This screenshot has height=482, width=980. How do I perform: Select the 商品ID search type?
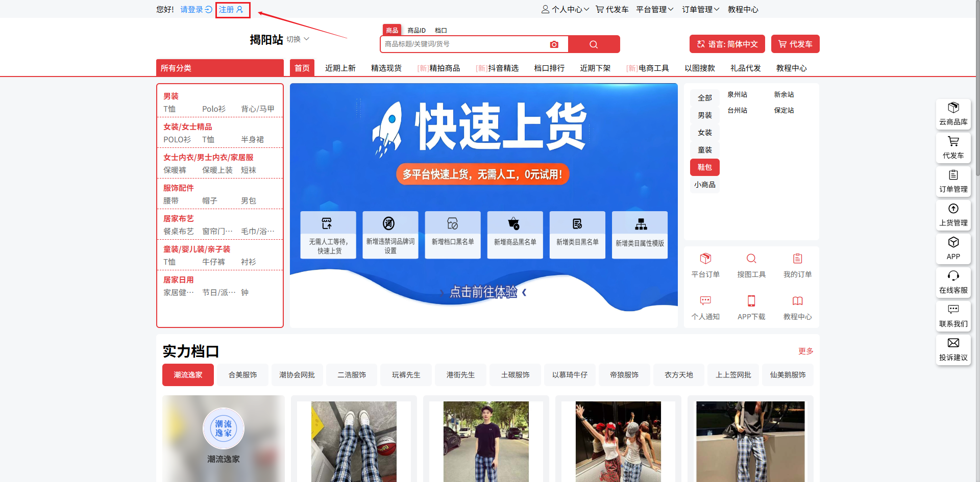coord(416,31)
